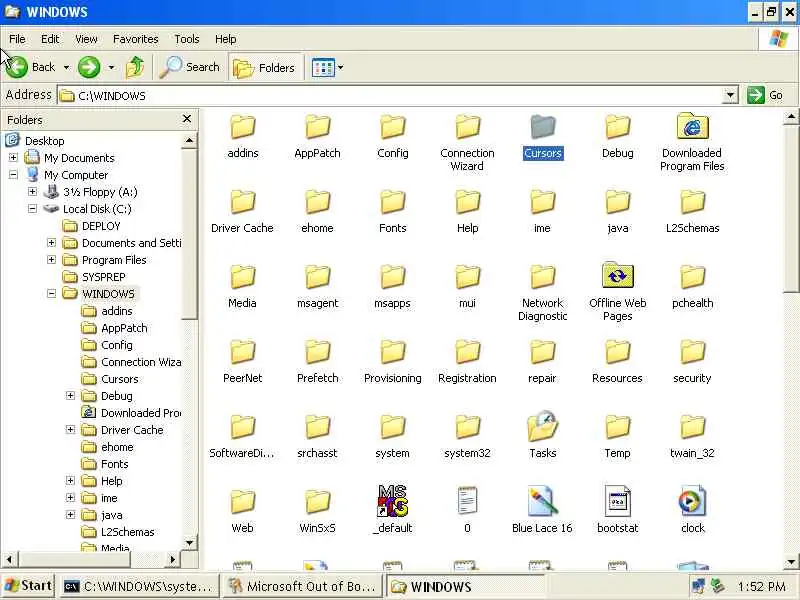800x600 pixels.
Task: Collapse My Computer in folder tree
Action: [x=13, y=174]
